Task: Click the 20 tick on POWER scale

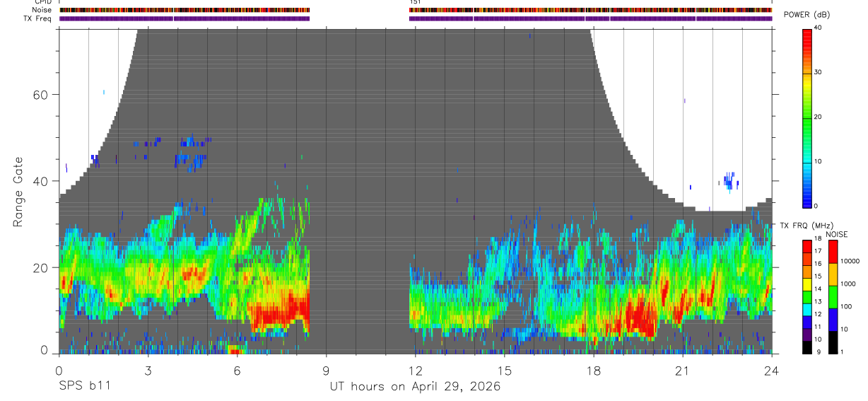Action: click(x=817, y=117)
